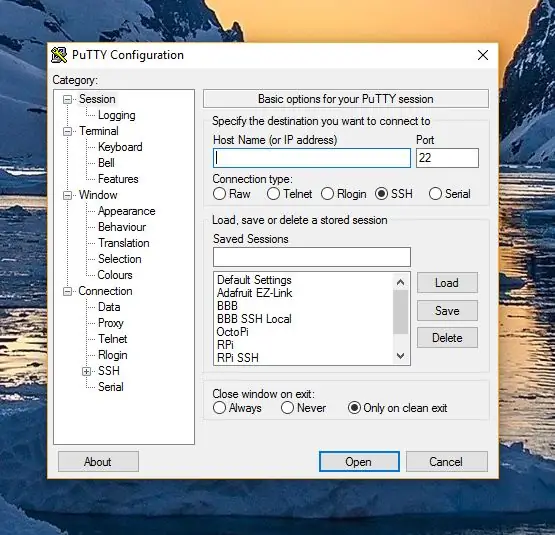Open the Rlogin category in the tree
Viewport: 555px width, 535px height.
click(x=113, y=355)
